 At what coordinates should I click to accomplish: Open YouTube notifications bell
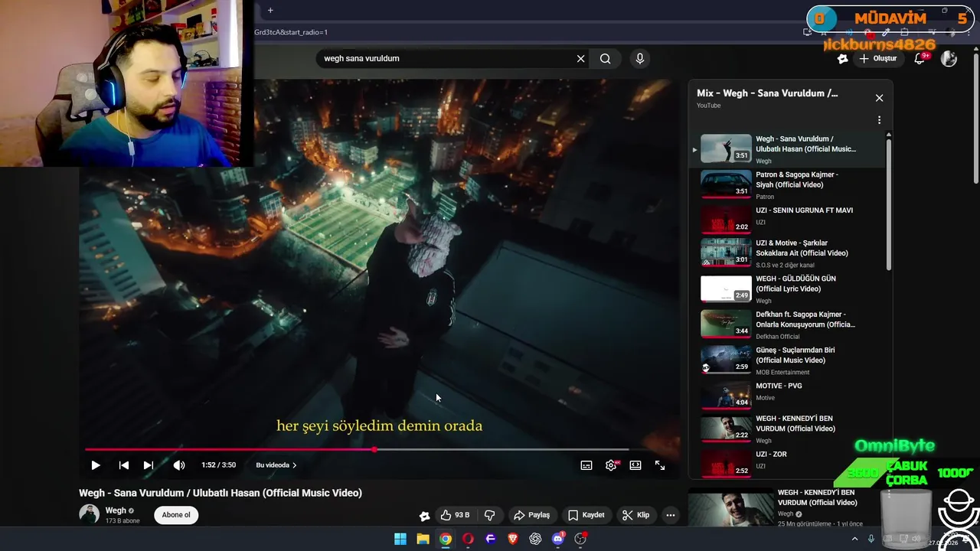tap(920, 58)
